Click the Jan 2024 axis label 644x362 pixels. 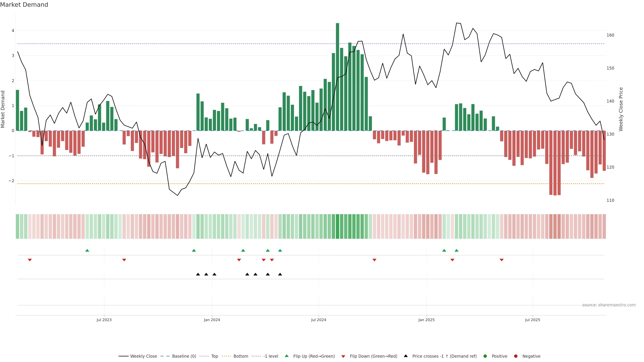(x=212, y=320)
